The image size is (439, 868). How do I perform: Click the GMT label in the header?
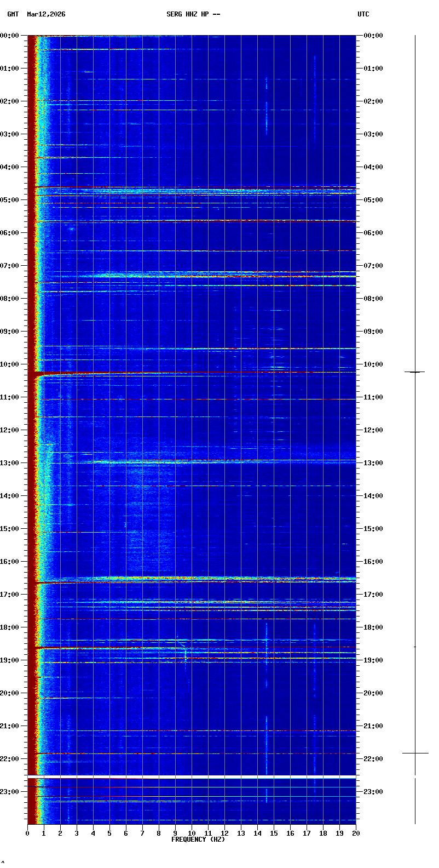(x=13, y=14)
